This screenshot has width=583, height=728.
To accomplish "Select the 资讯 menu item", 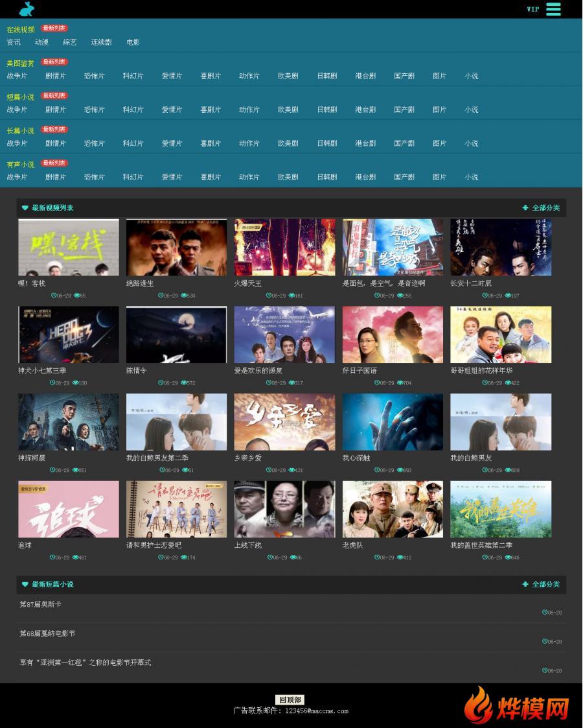I will click(14, 42).
